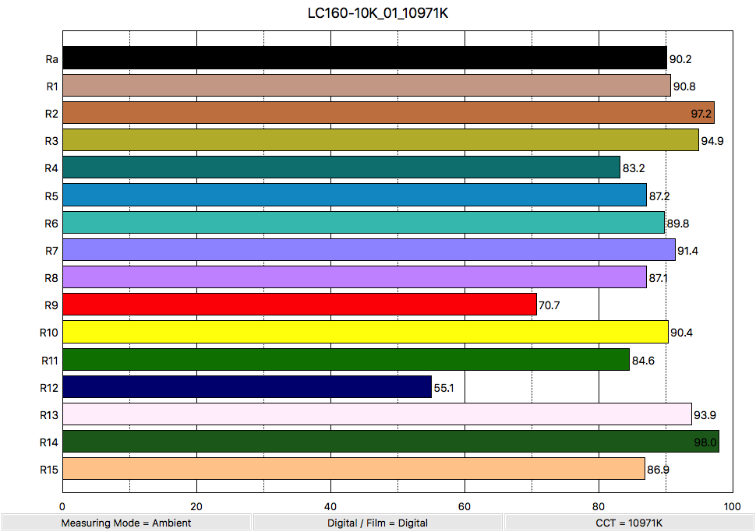Select the teal R4 bar
The width and height of the screenshot is (756, 532).
click(341, 167)
